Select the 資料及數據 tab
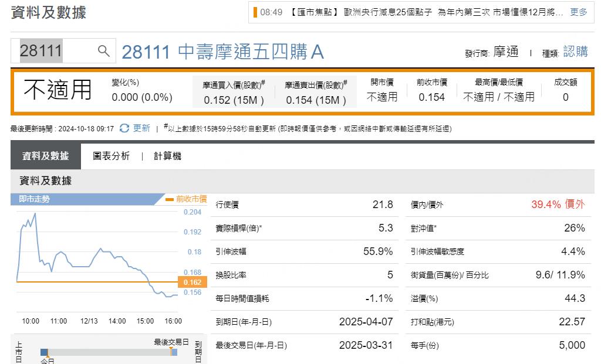601x364 pixels. [45, 156]
